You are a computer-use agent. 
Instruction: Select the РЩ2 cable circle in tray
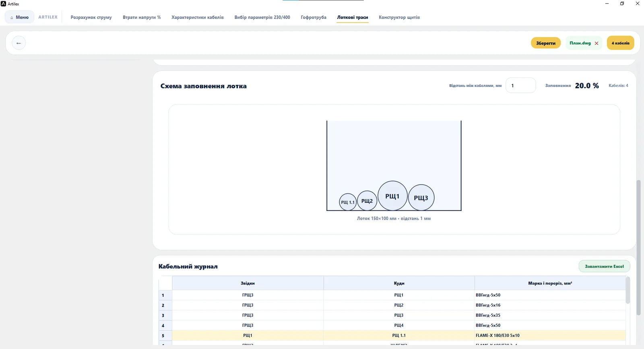point(367,201)
